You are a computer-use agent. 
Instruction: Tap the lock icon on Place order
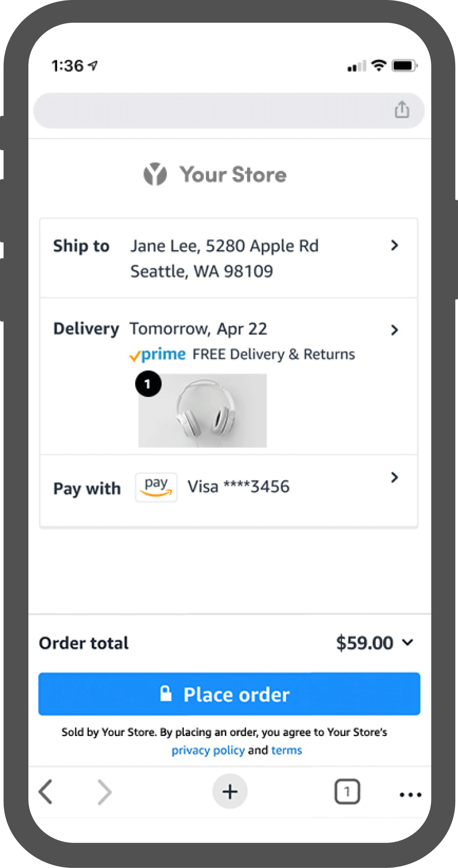[165, 694]
